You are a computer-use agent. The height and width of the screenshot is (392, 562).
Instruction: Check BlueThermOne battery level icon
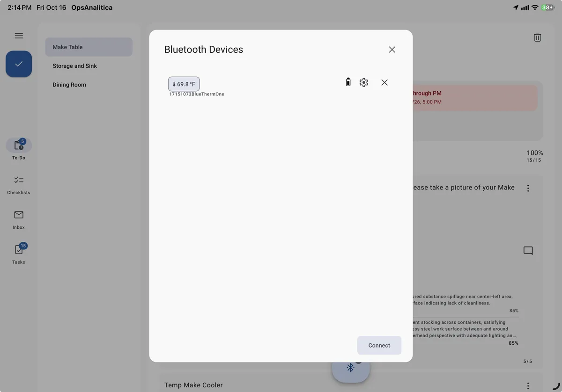pyautogui.click(x=348, y=82)
